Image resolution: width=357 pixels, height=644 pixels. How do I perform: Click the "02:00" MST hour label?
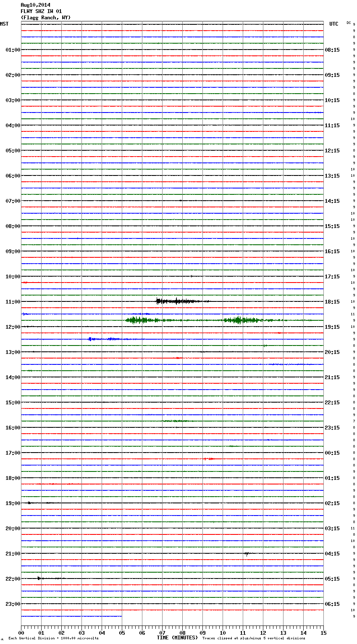point(13,75)
